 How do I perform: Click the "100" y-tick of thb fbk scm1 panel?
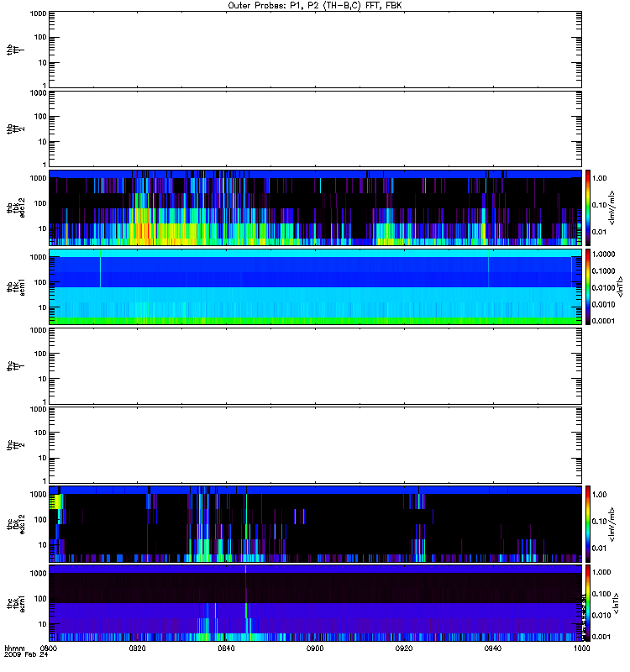click(40, 282)
